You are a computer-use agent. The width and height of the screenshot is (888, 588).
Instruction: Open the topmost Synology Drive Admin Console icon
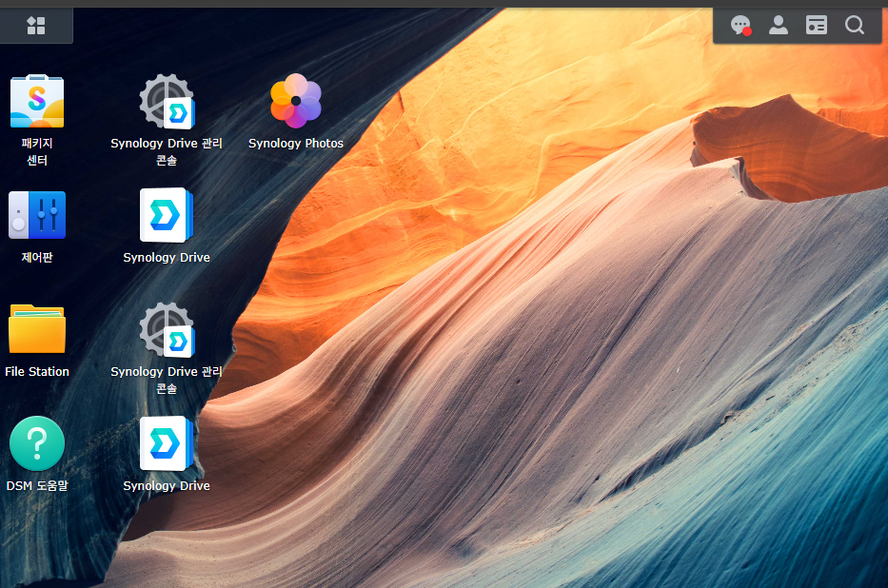pyautogui.click(x=167, y=102)
